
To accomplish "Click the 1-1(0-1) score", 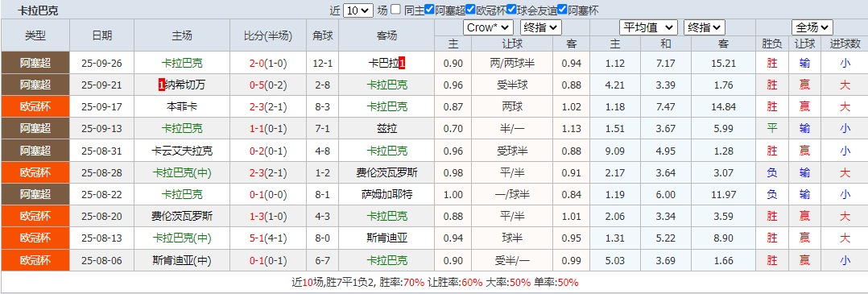I will [268, 128].
